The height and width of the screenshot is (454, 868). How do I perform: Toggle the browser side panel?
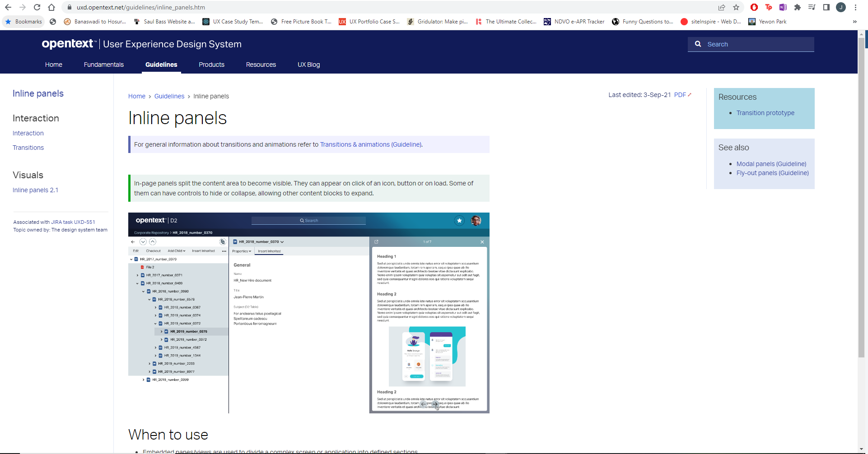point(826,7)
